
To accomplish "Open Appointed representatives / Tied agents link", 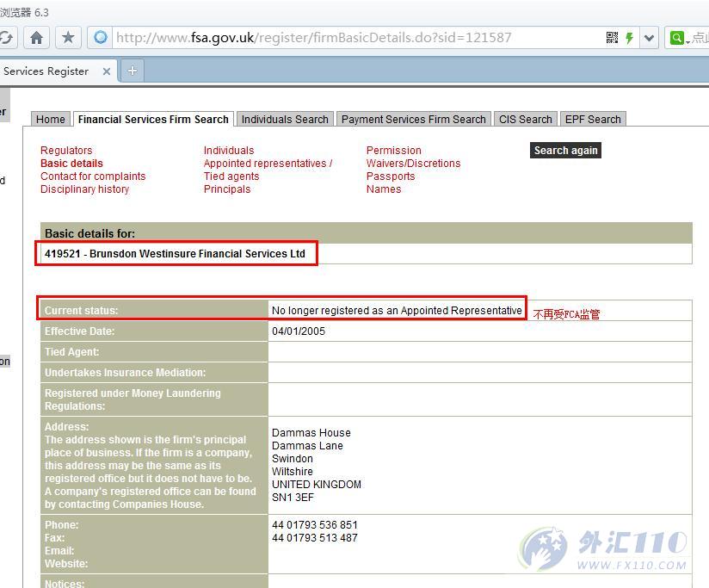I will [268, 170].
